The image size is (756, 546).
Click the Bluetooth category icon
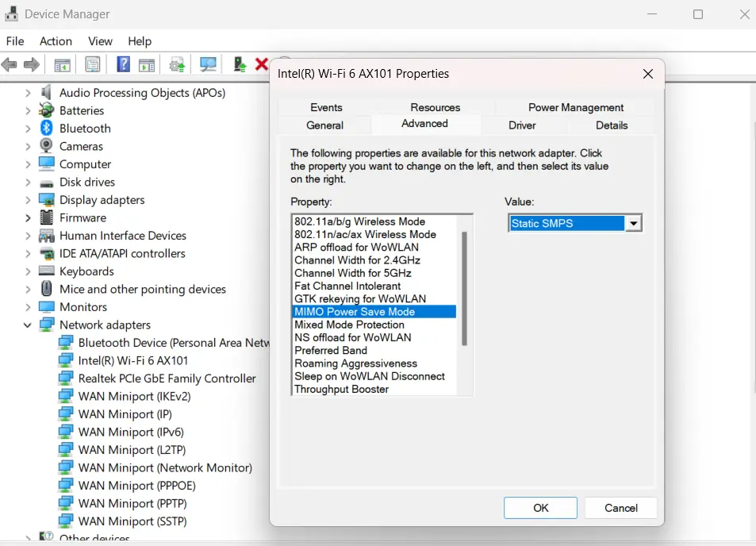(46, 128)
